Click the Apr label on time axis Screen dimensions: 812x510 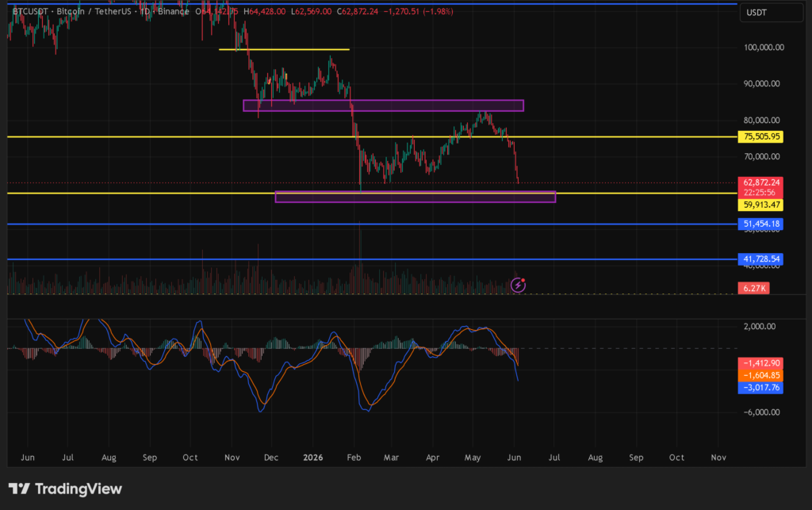coord(432,458)
